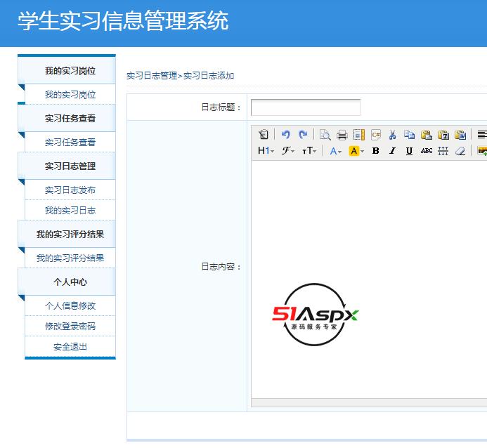The image size is (487, 448).
Task: Click the 学生实习信息管理系统 header title
Action: (123, 21)
